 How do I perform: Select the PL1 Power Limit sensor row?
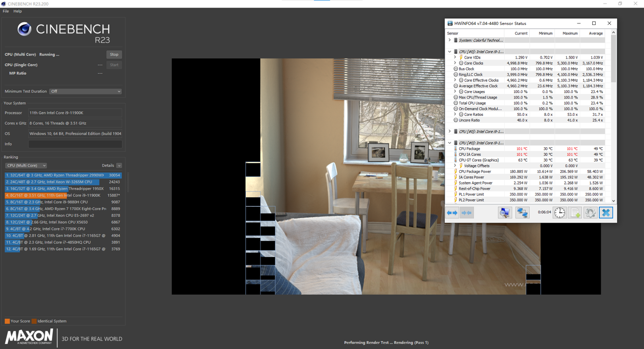point(525,195)
